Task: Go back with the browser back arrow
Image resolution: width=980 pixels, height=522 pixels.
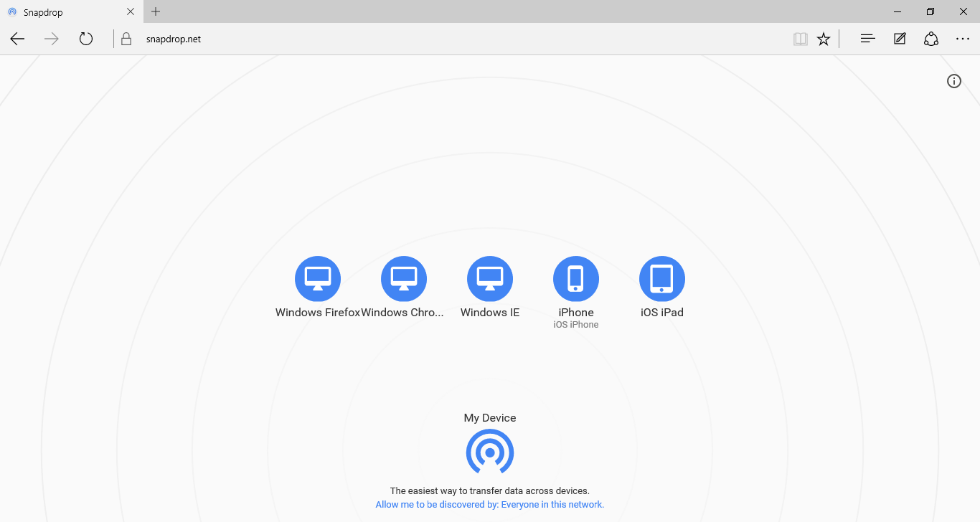Action: 18,39
